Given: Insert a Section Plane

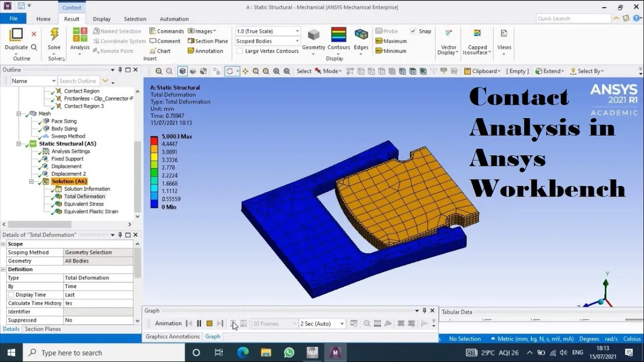Looking at the screenshot, I should (208, 41).
